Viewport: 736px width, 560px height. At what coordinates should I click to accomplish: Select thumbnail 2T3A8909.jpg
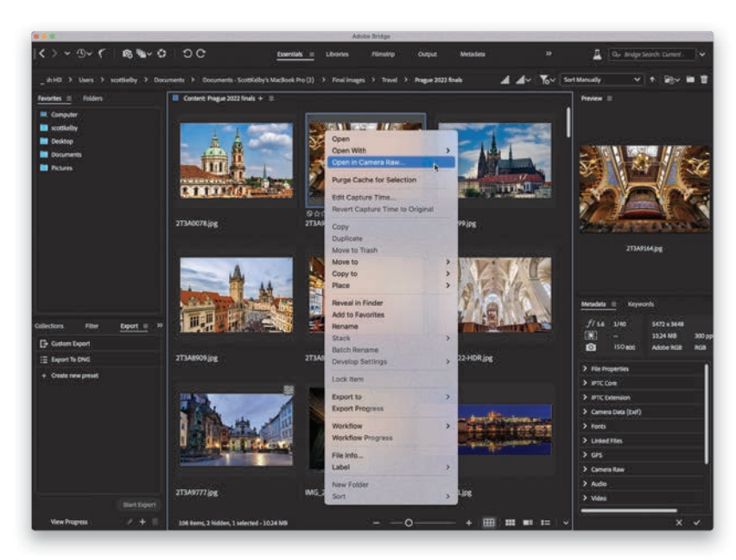point(236,296)
